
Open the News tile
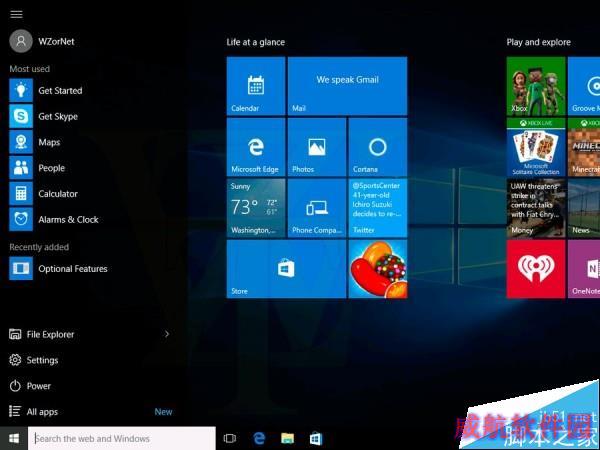tap(584, 208)
